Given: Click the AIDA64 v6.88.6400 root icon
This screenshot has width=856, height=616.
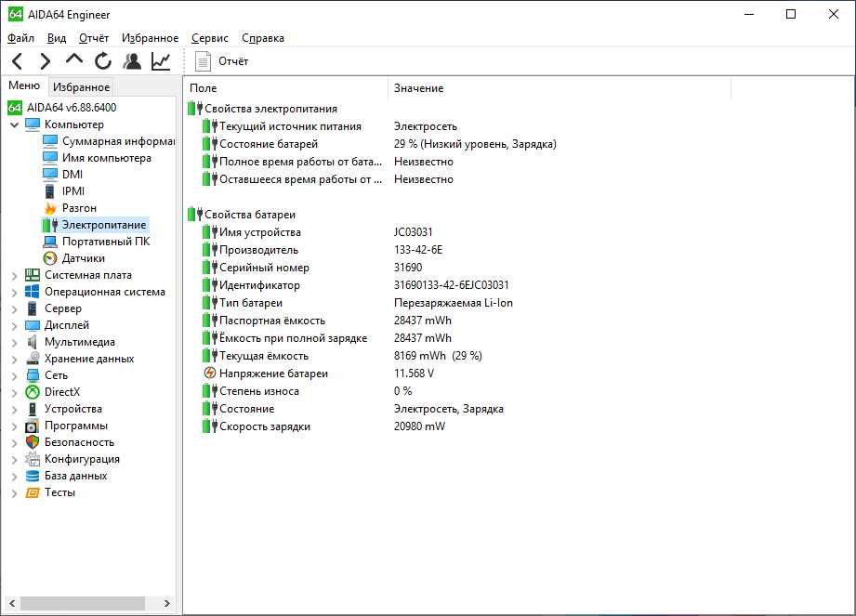Looking at the screenshot, I should click(x=15, y=108).
